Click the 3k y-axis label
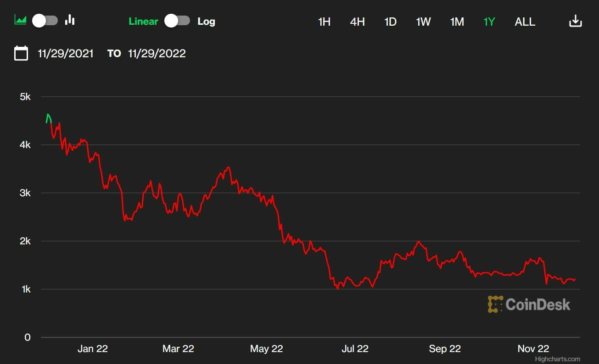Viewport: 599px width, 364px height. point(25,193)
